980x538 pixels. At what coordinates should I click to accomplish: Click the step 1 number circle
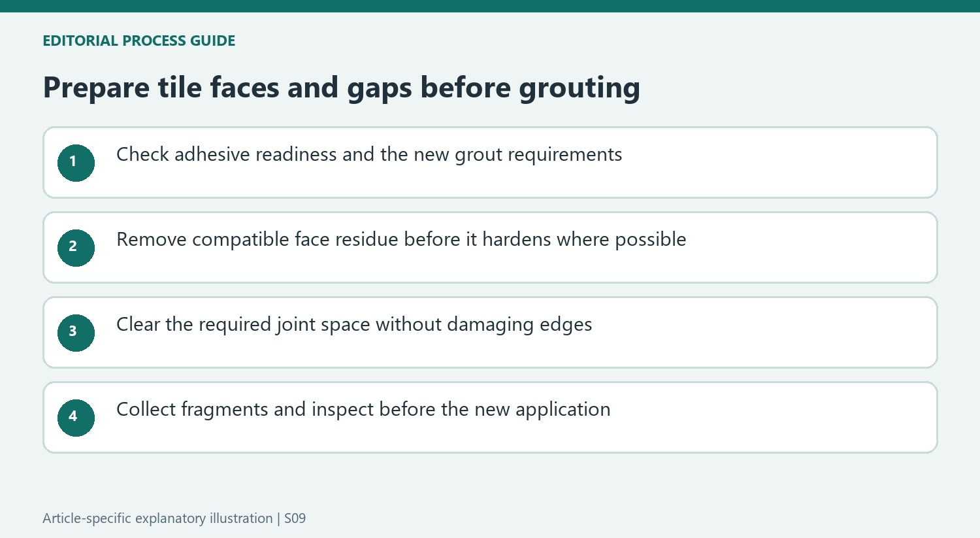click(76, 163)
